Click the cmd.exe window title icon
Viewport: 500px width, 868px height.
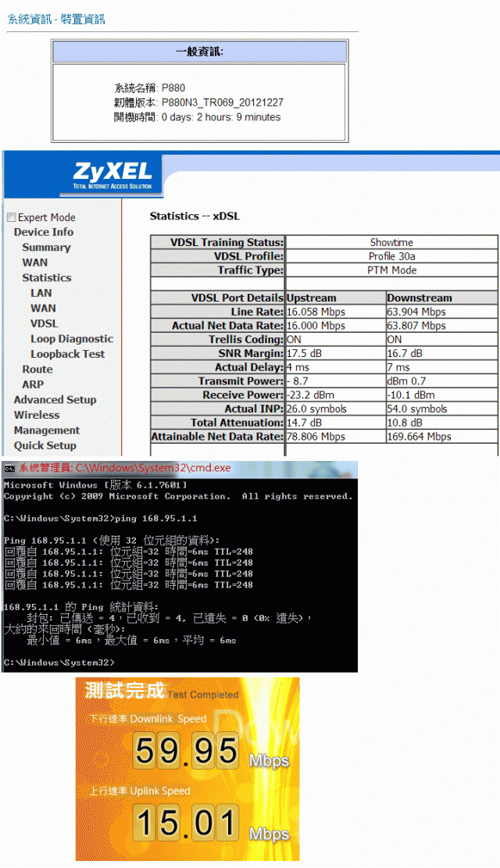9,468
